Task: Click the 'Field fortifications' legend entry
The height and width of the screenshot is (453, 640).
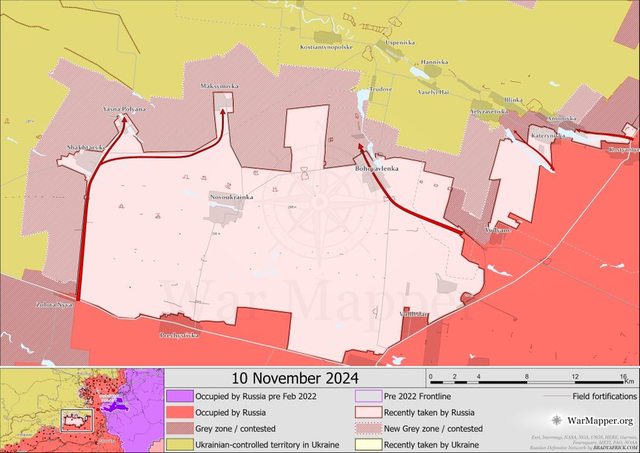Action: pos(599,396)
